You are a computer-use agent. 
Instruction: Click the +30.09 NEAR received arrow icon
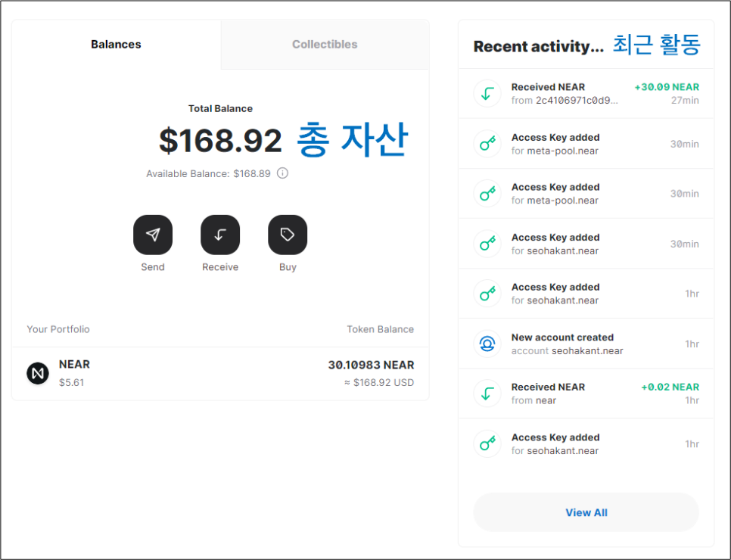click(487, 94)
